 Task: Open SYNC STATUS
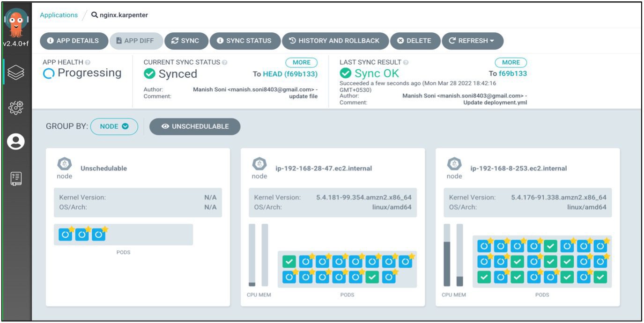pos(245,41)
